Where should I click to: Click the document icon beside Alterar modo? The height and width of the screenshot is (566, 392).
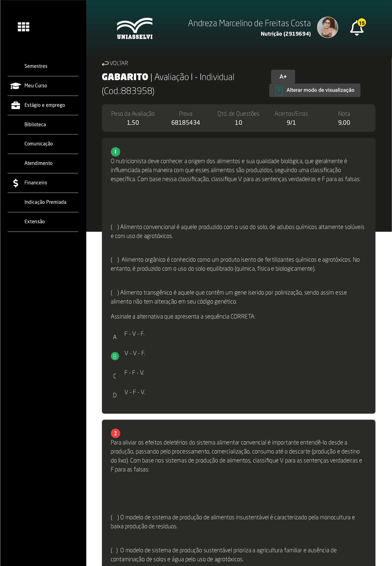pos(279,90)
